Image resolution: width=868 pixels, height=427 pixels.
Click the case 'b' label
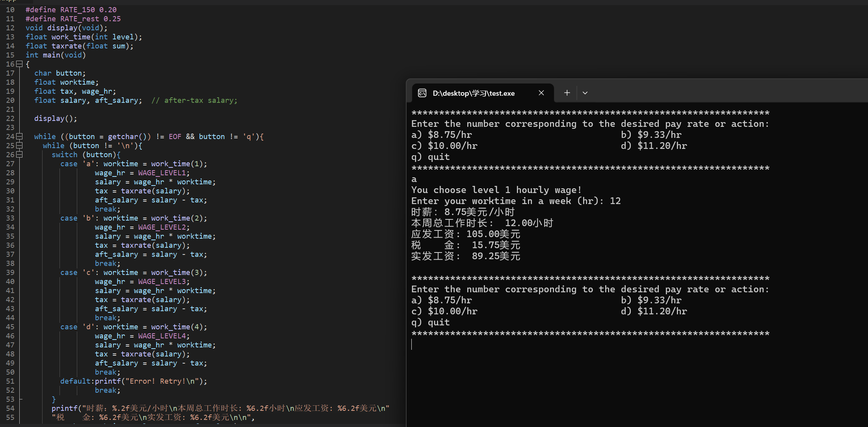click(x=77, y=218)
